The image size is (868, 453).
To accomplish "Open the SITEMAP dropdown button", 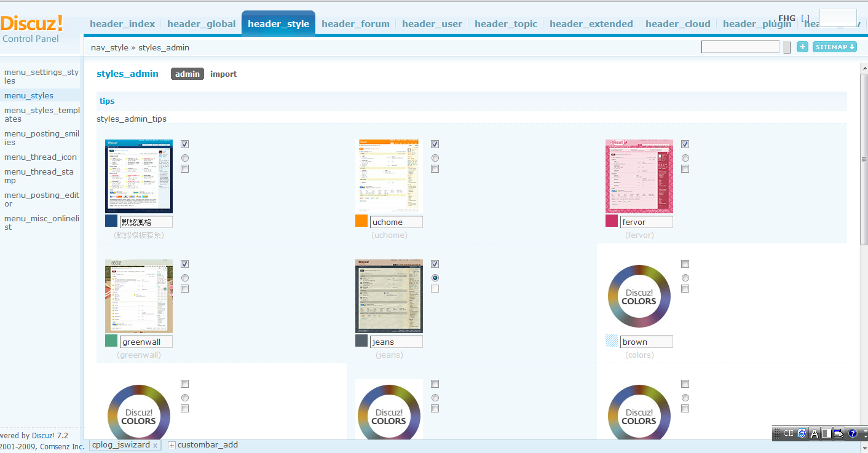I will click(x=834, y=47).
